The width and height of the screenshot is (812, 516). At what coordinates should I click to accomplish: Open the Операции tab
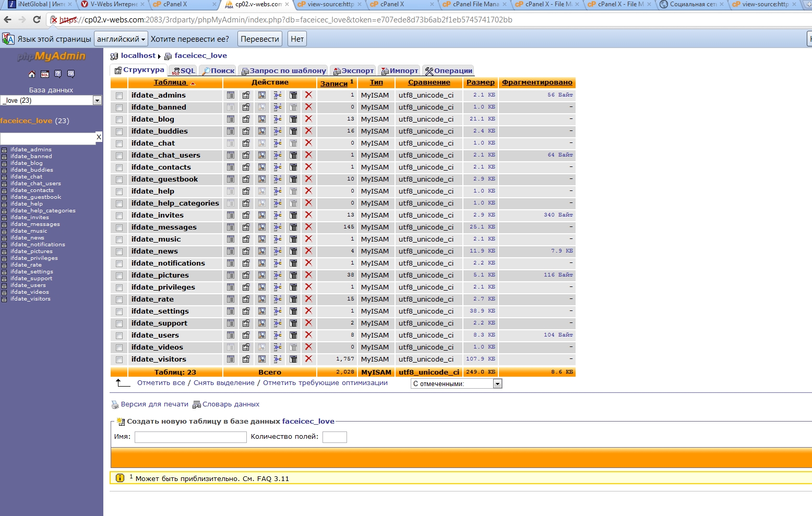coord(449,71)
